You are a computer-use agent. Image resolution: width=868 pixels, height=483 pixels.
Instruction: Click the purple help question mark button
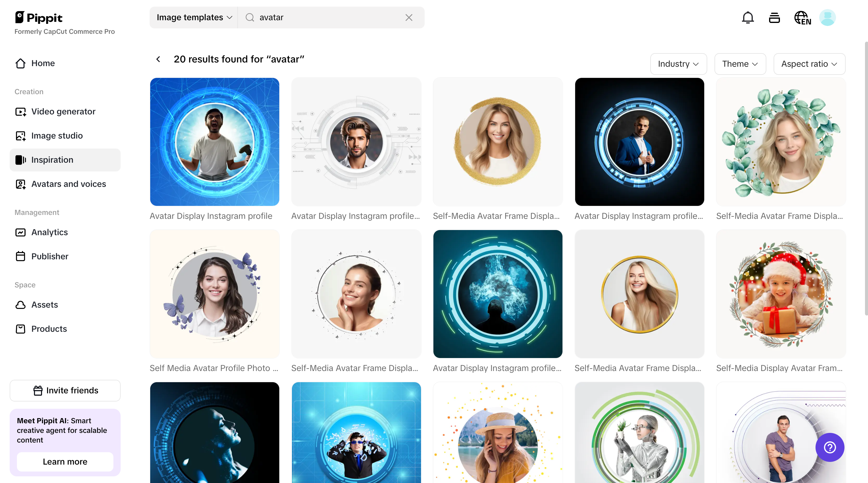point(830,448)
